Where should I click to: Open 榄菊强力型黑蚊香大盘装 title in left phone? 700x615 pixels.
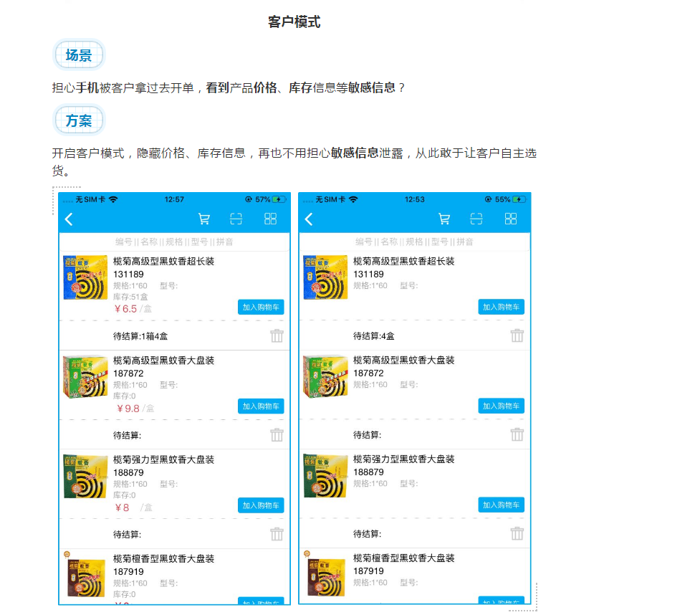point(163,459)
